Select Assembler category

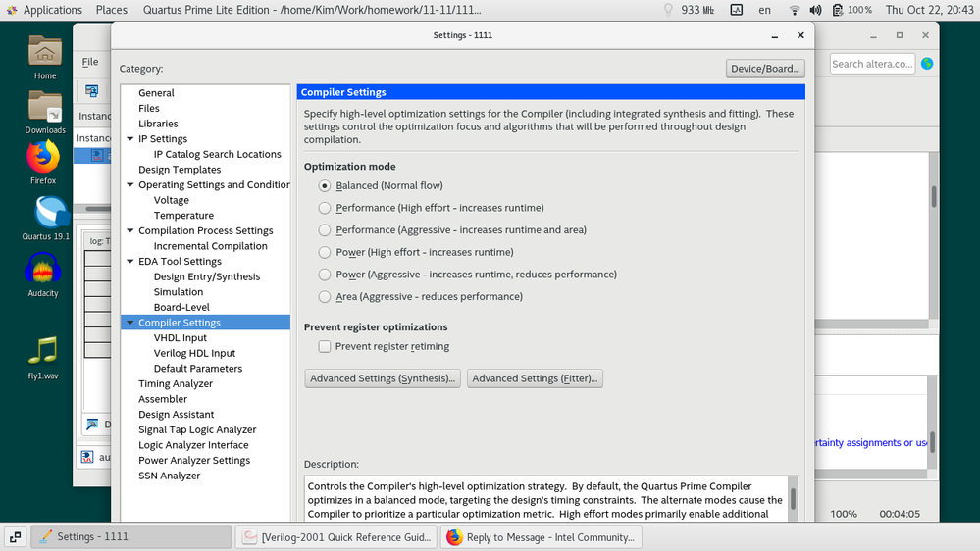163,399
